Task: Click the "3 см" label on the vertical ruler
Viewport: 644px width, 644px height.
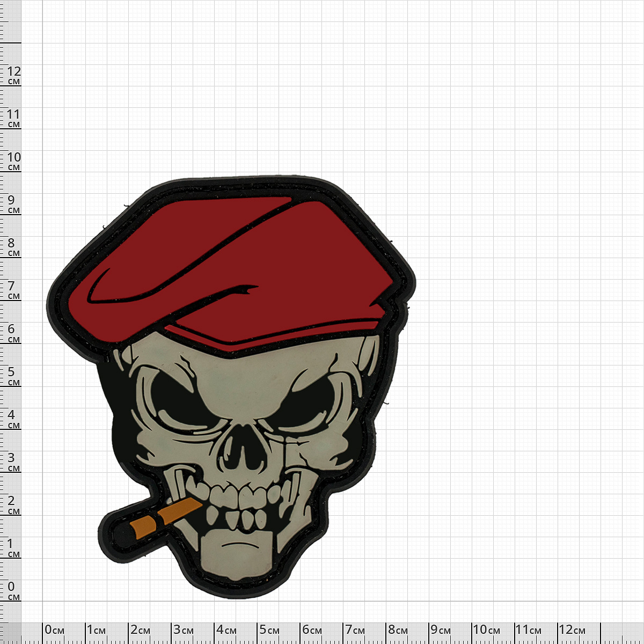Action: pos(14,462)
